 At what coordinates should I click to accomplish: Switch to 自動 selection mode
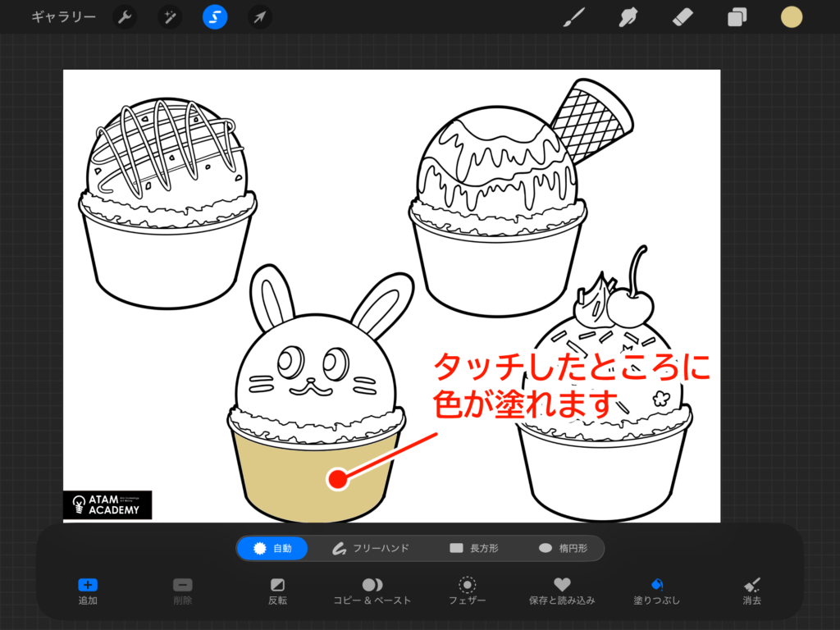[272, 548]
